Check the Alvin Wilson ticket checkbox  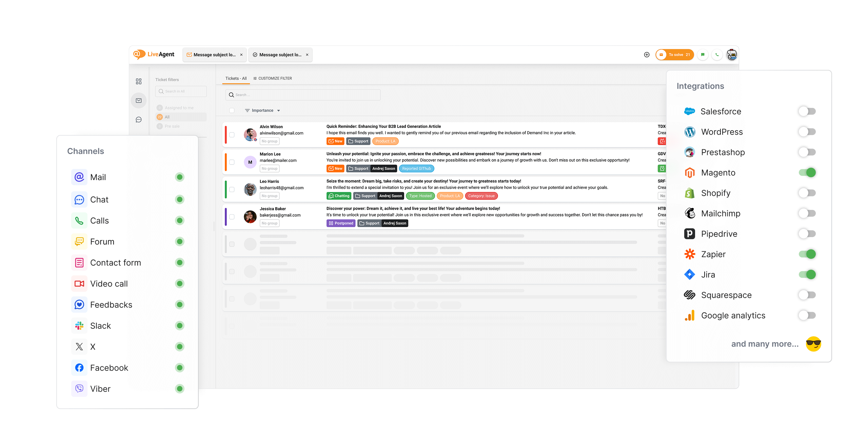click(x=232, y=134)
